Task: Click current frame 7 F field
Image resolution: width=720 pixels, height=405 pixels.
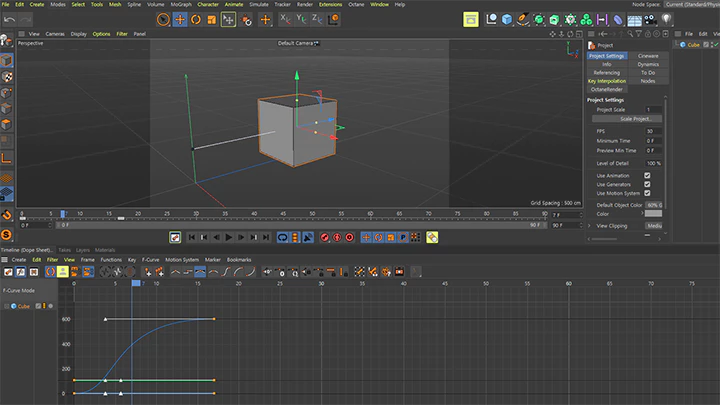Action: (x=567, y=215)
